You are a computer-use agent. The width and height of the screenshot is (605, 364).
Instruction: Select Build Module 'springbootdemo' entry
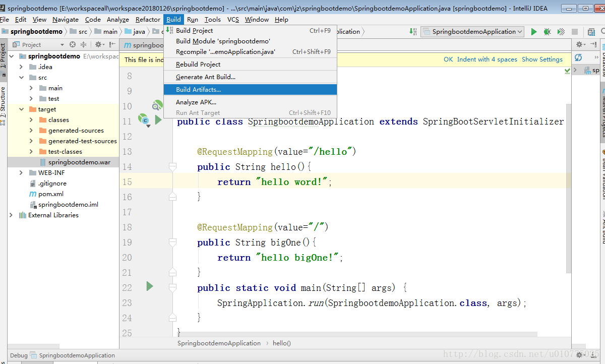250,41
